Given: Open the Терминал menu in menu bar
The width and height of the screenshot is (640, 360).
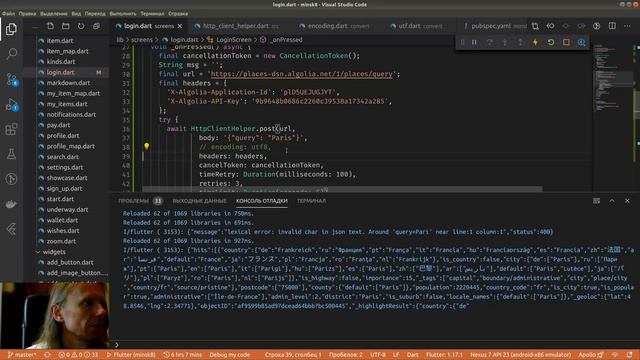Looking at the screenshot, I should tap(152, 13).
